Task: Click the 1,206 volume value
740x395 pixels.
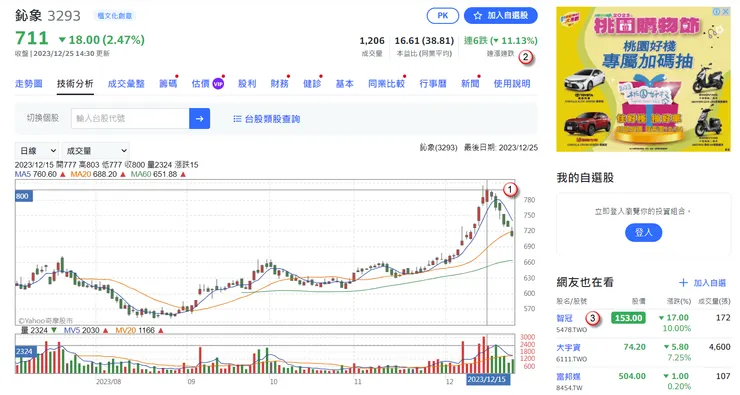Action: (x=372, y=41)
